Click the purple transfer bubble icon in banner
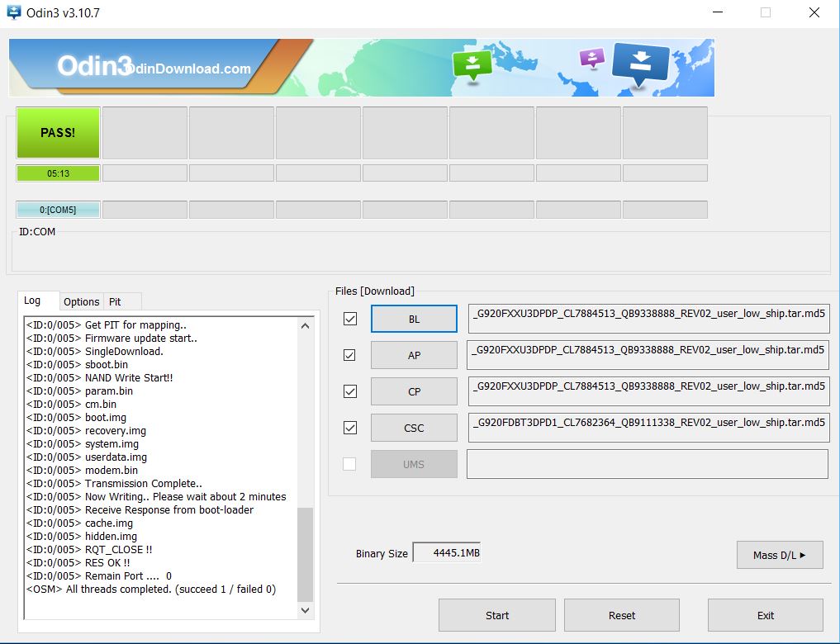The image size is (840, 644). coord(591,58)
